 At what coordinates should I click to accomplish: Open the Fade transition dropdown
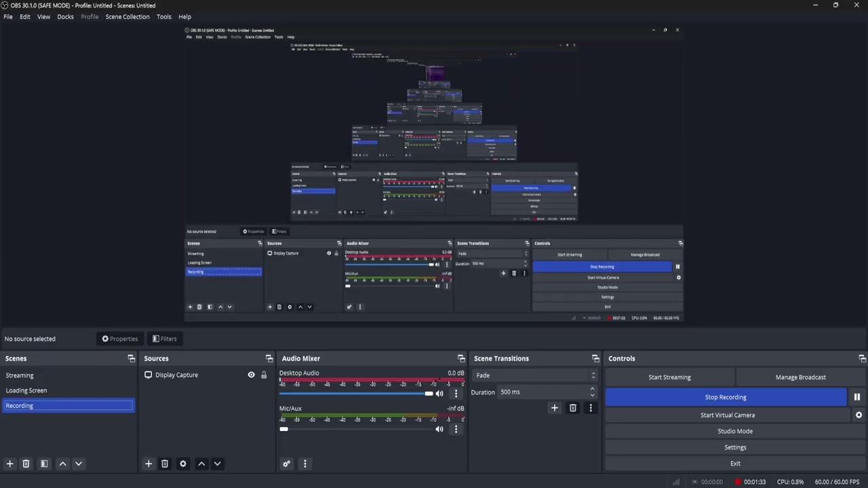tap(535, 375)
